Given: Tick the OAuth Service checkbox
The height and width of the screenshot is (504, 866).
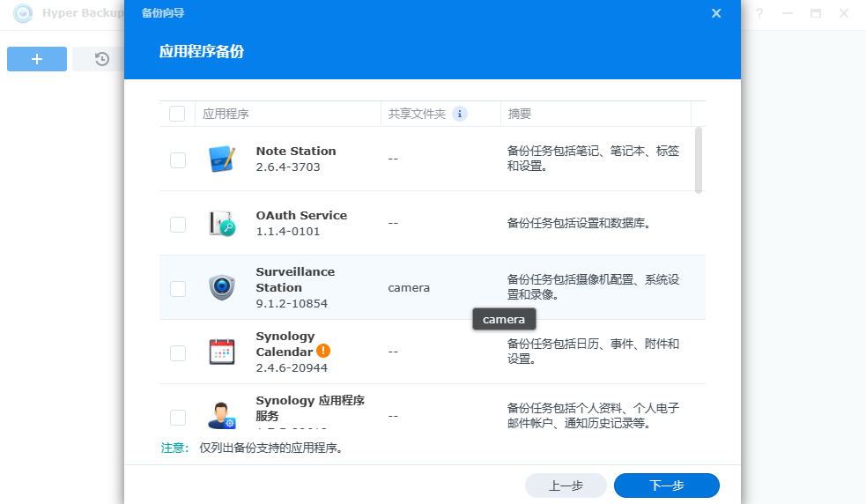Looking at the screenshot, I should pos(178,224).
